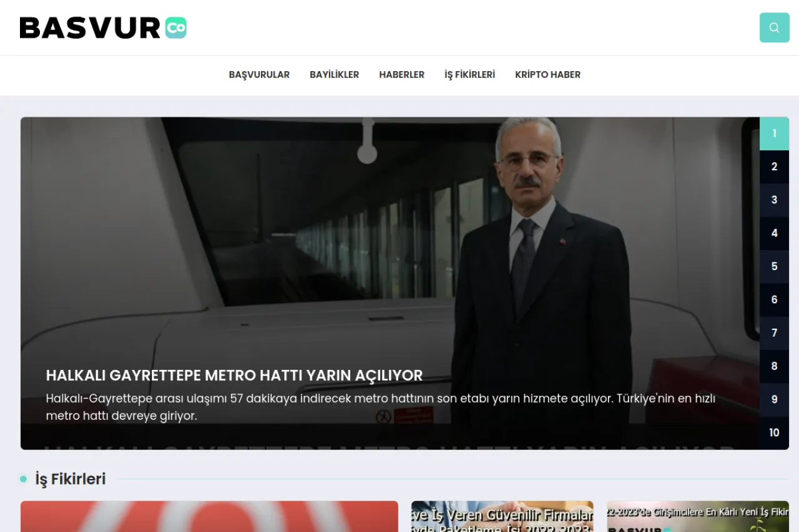Viewport: 799px width, 532px height.
Task: Switch to slide number 2
Action: click(774, 167)
